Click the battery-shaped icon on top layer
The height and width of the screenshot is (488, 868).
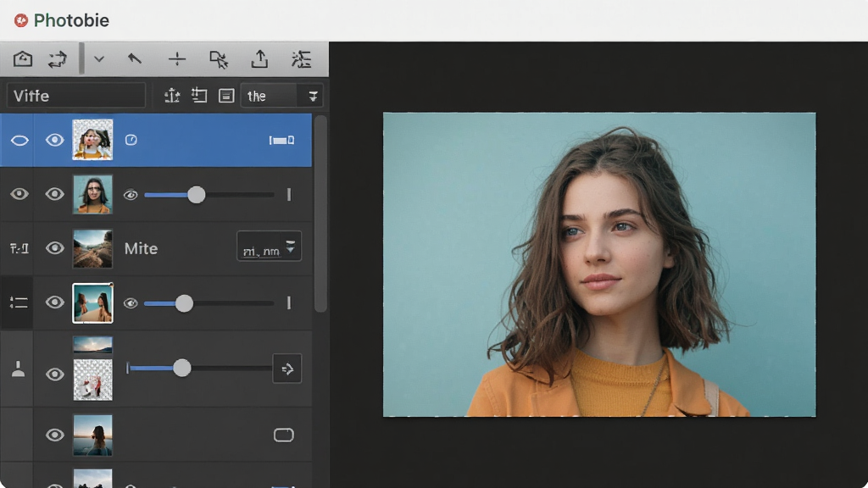point(281,141)
